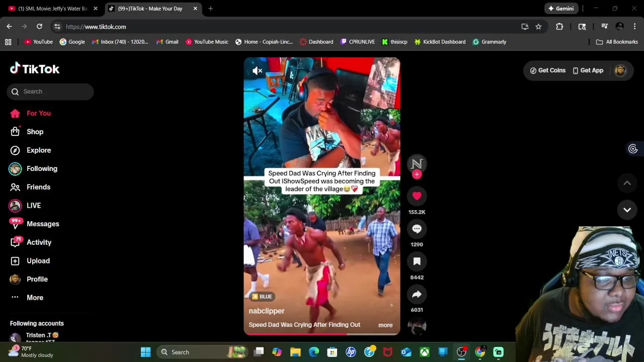Click the BLUE tag on video
Screen dimensions: 644x362
pos(262,297)
